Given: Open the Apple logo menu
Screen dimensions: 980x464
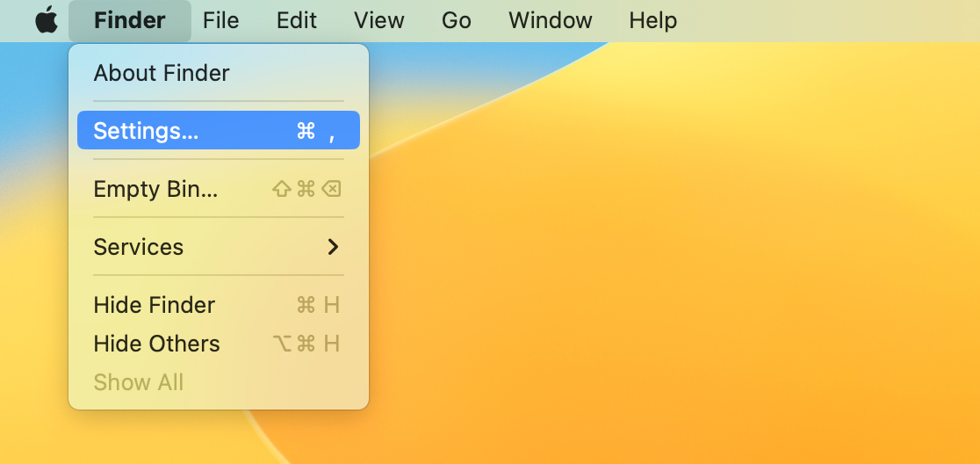Looking at the screenshot, I should point(47,20).
